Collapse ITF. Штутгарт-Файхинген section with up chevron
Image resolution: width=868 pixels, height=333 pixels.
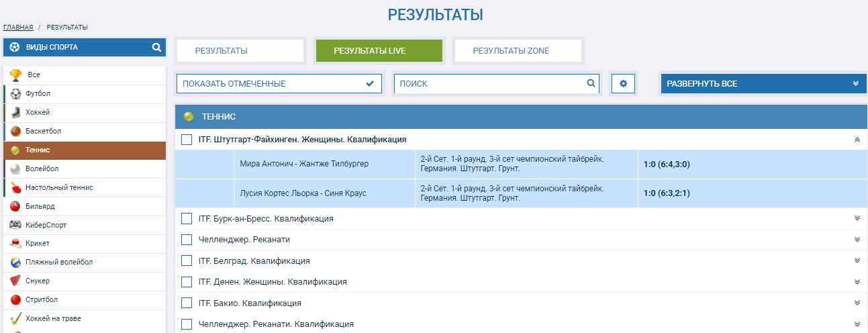[857, 140]
